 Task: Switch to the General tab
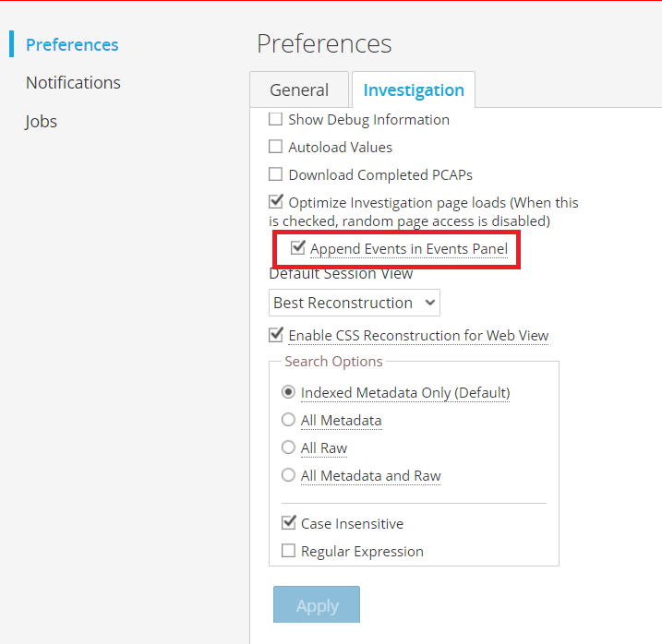tap(299, 89)
